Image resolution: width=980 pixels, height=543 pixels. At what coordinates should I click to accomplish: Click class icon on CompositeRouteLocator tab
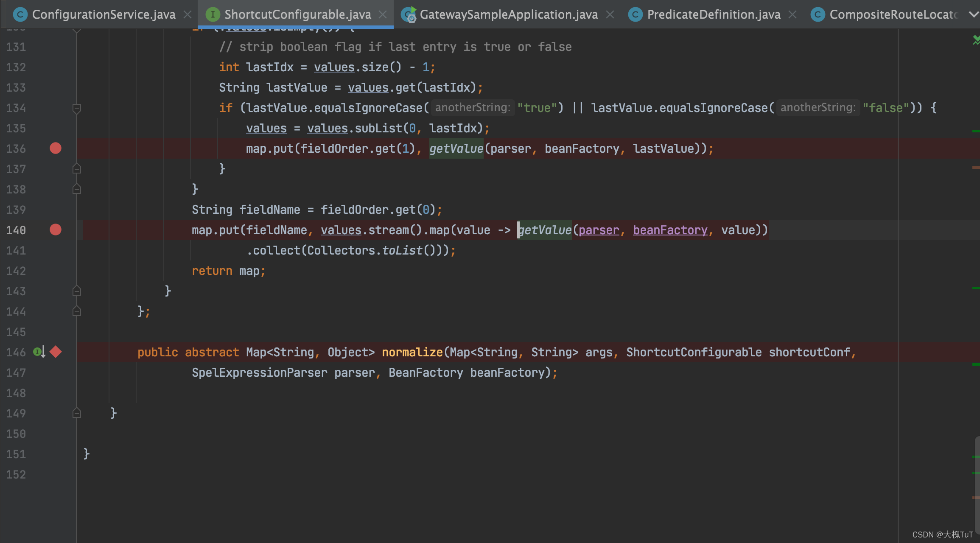click(818, 15)
